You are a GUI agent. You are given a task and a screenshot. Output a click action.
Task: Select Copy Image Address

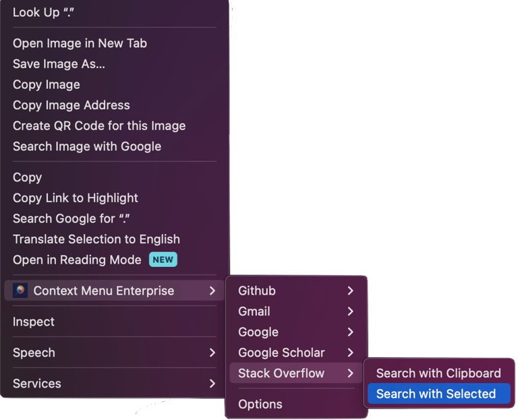click(x=114, y=105)
